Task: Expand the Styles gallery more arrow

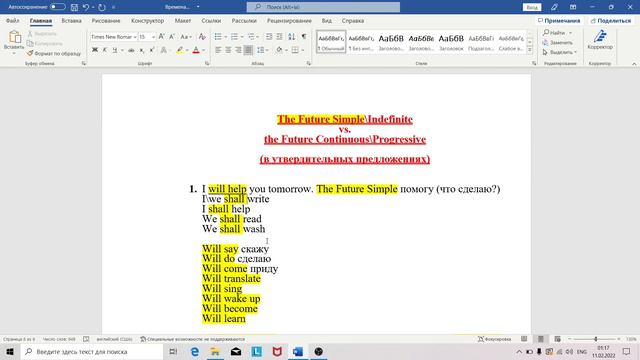Action: coord(529,50)
